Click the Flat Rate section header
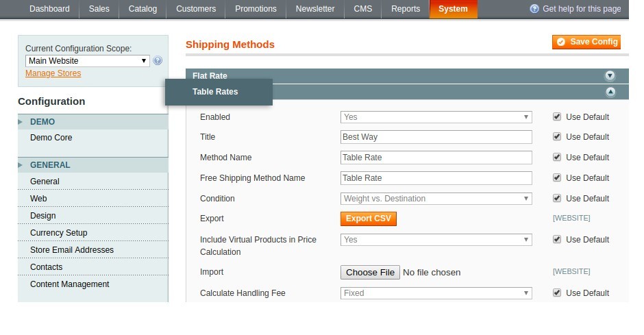Image resolution: width=644 pixels, height=335 pixels. pos(407,76)
